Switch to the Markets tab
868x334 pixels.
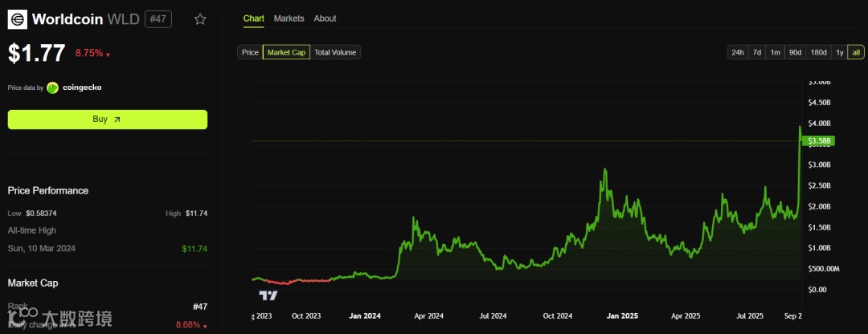pyautogui.click(x=289, y=18)
